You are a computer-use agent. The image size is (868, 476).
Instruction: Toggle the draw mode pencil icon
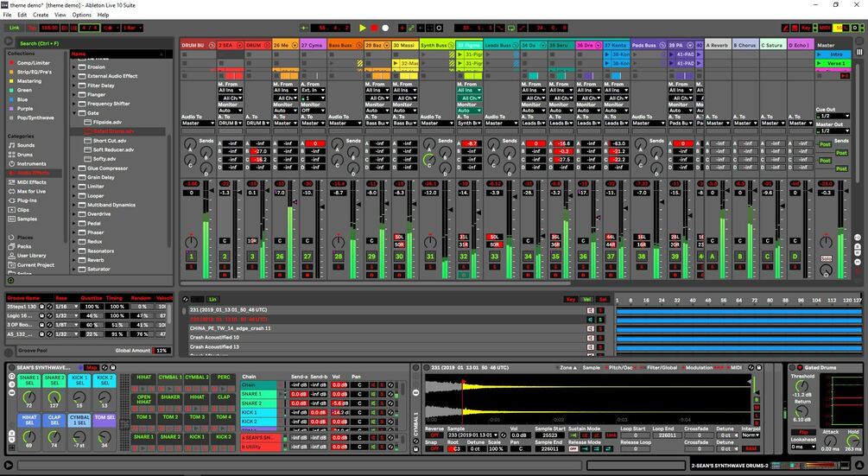(x=785, y=28)
